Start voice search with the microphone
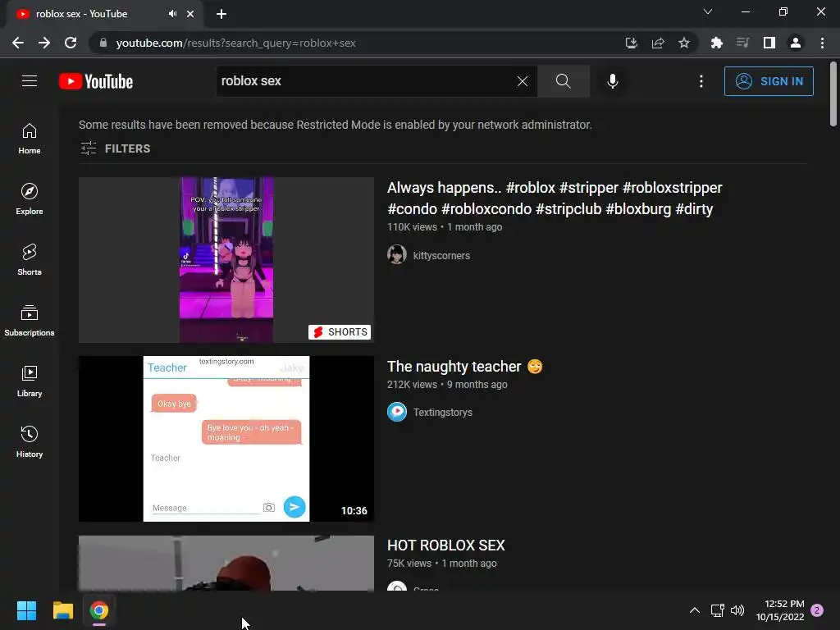 [612, 81]
